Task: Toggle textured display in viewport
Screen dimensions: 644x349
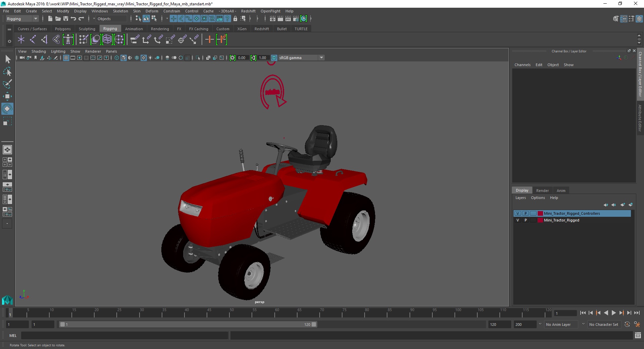Action: point(144,58)
